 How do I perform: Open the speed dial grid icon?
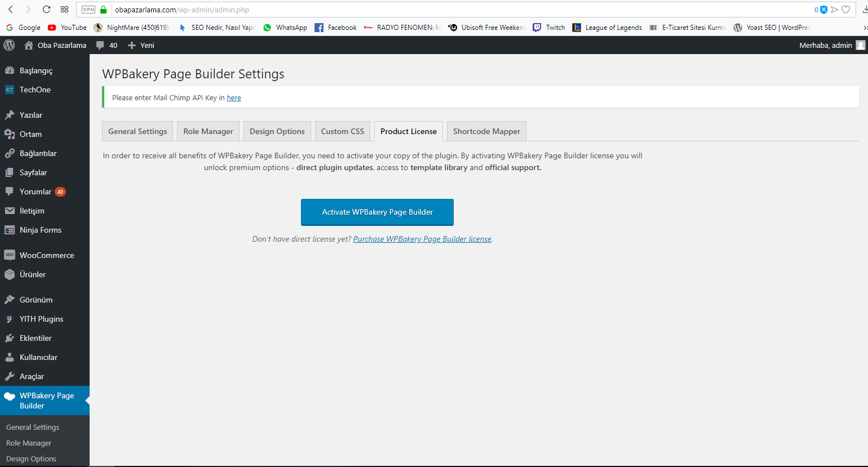click(x=65, y=10)
